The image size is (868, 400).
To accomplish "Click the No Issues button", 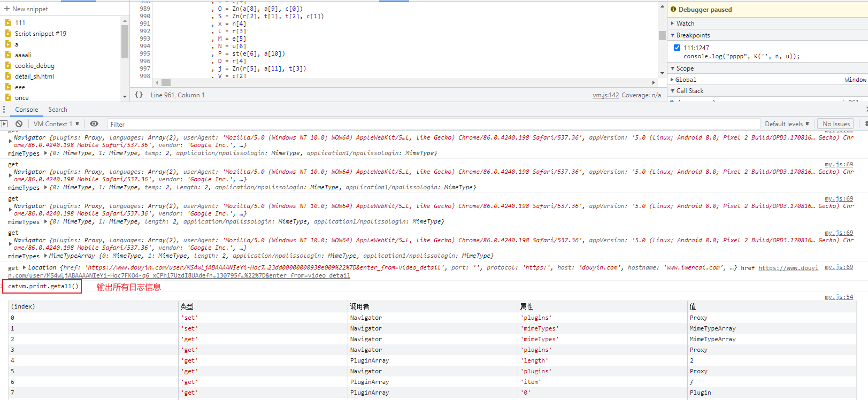I will [836, 124].
